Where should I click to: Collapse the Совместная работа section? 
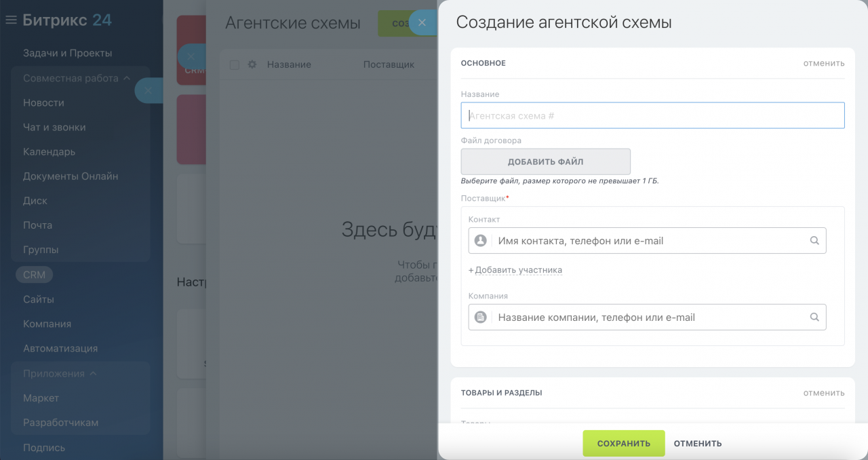point(125,78)
